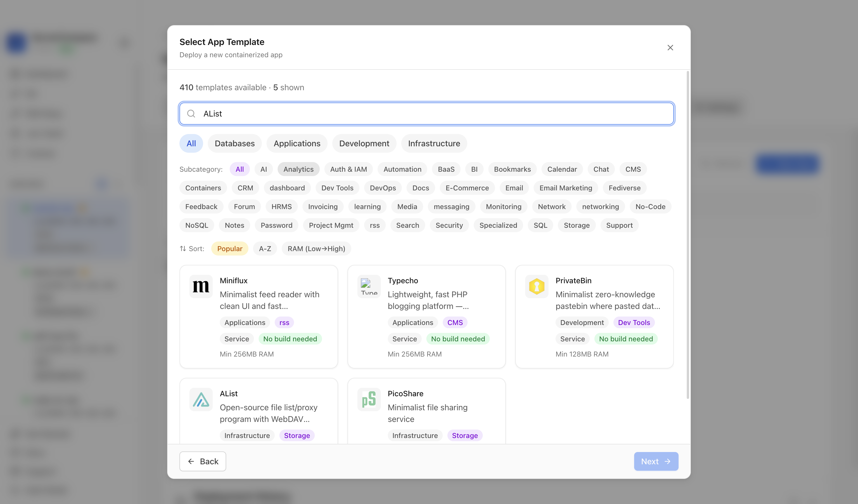Filter by HRMS subcategory

click(x=282, y=206)
